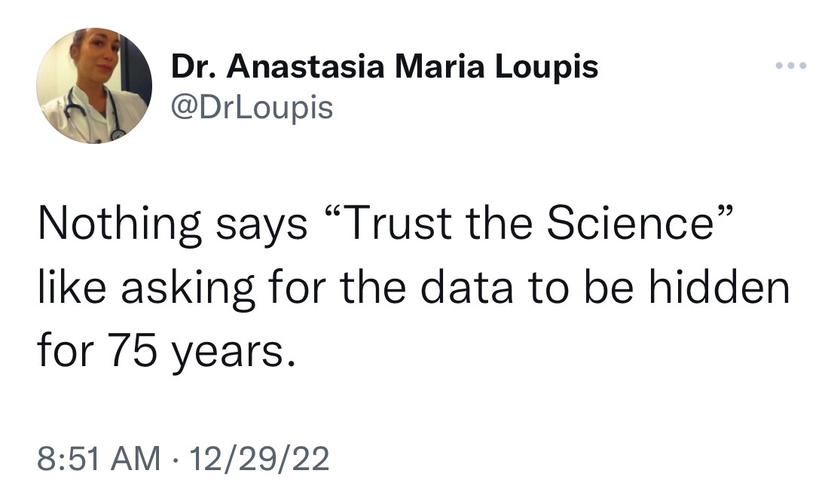Image resolution: width=834 pixels, height=504 pixels.
Task: Click the word "says" in the tweet
Action: point(261,228)
